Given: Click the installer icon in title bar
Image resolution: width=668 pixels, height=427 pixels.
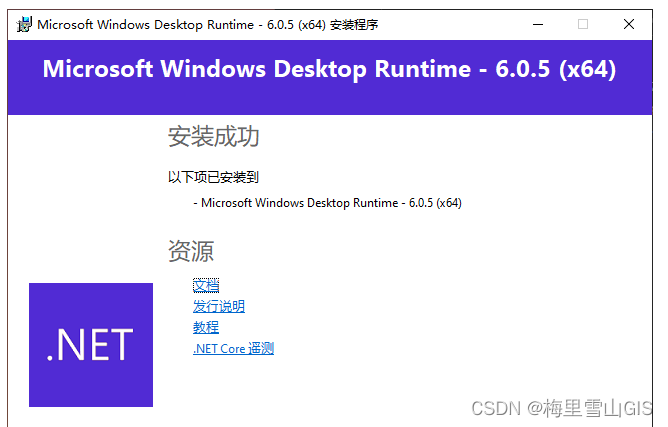Looking at the screenshot, I should (x=24, y=25).
